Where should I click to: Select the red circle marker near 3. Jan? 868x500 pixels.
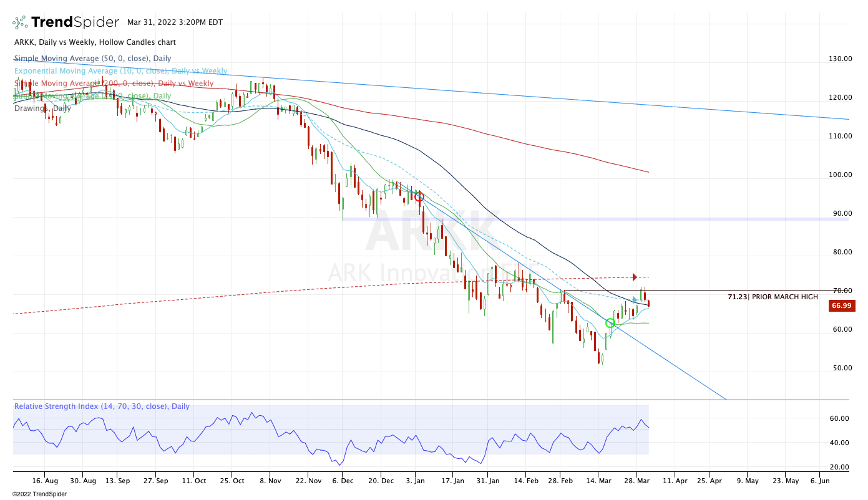point(419,197)
